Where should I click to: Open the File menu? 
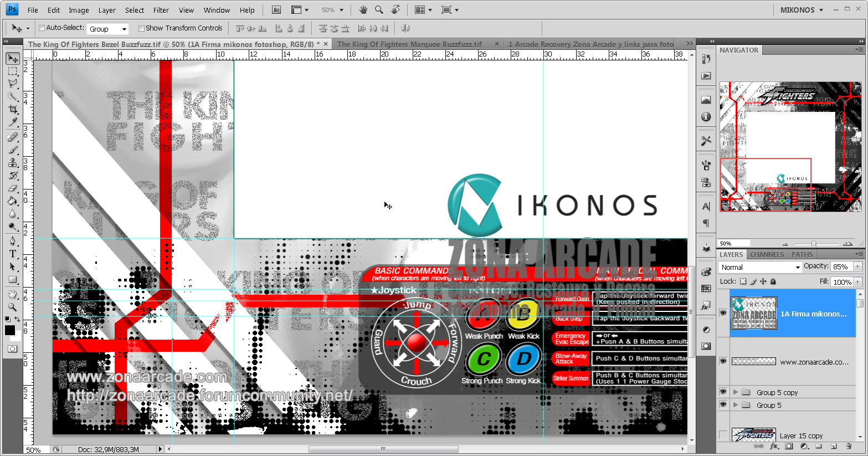[x=33, y=10]
